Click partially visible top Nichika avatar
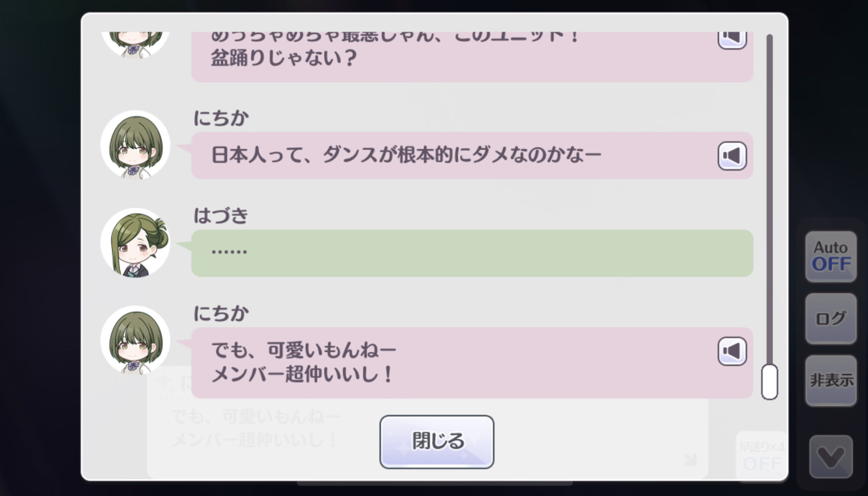 (x=135, y=44)
